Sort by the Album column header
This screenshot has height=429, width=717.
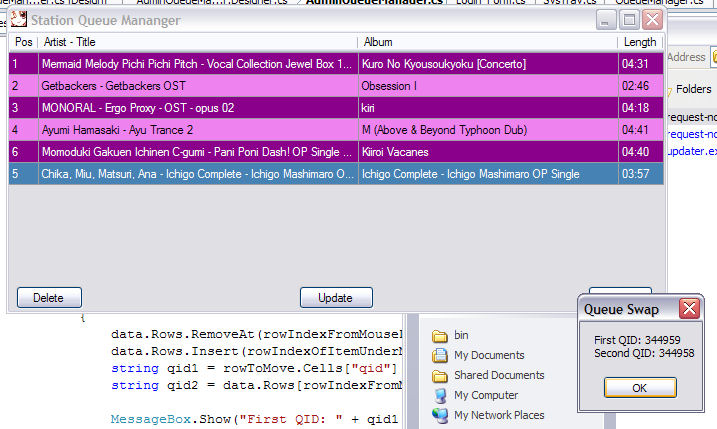pos(488,42)
